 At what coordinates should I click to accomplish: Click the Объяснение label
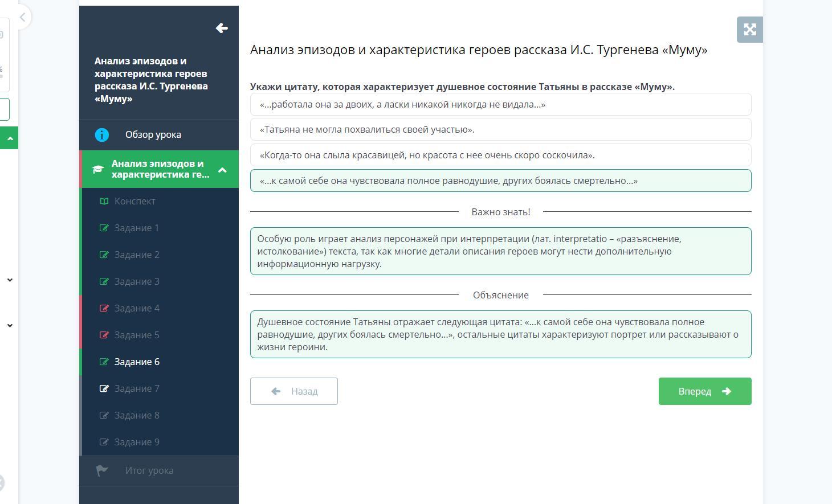(501, 295)
